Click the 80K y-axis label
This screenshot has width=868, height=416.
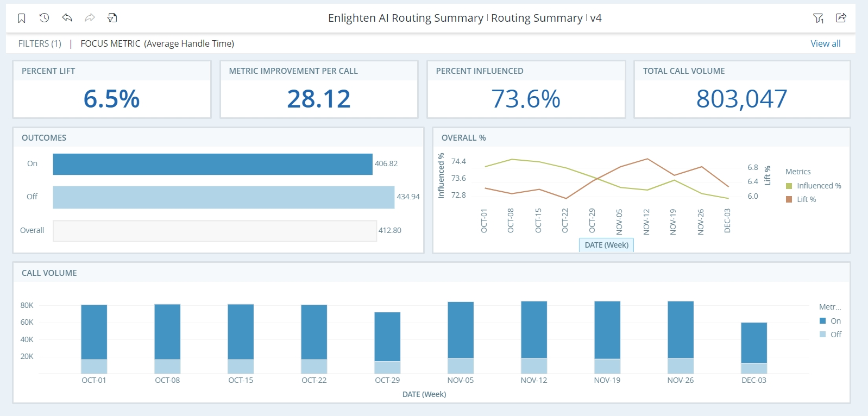point(27,305)
